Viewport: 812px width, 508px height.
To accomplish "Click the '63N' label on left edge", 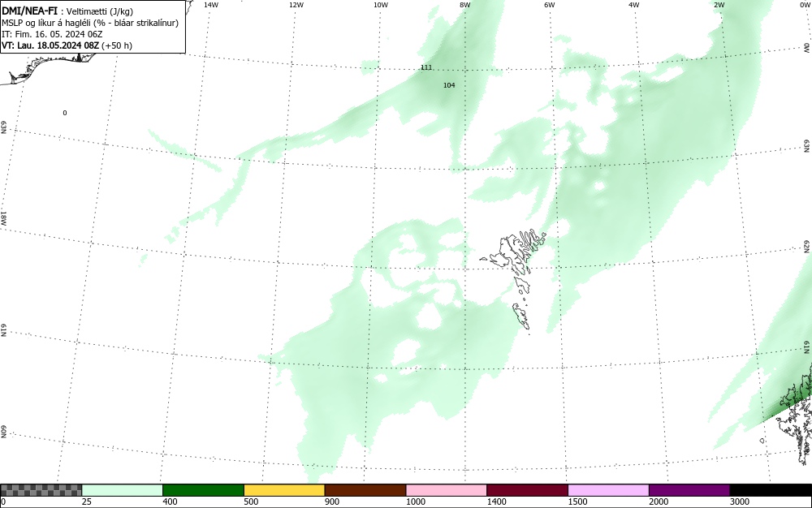I will click(3, 127).
